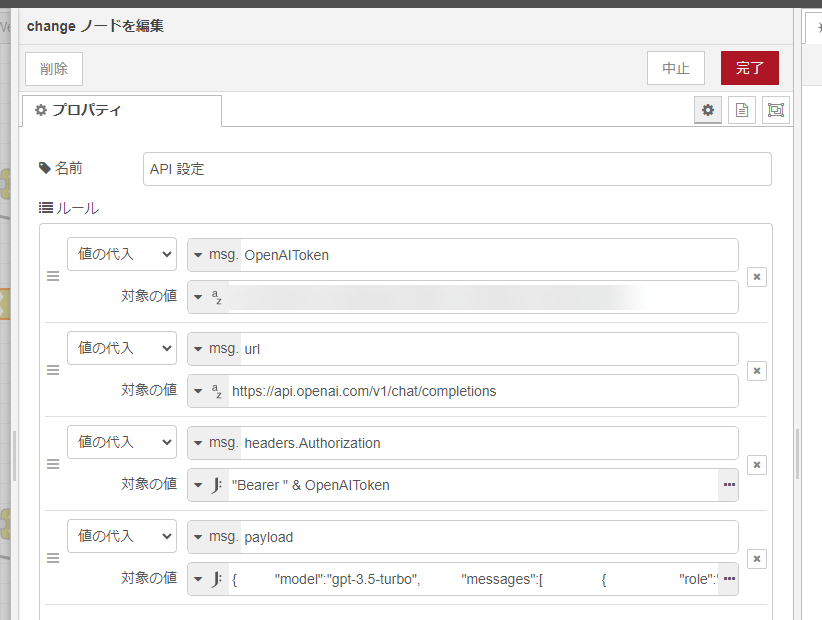The image size is (822, 620).
Task: Click the properties gear icon
Action: [x=707, y=110]
